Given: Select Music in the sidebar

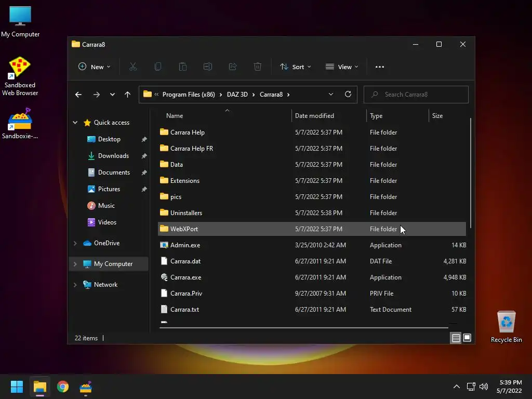Looking at the screenshot, I should (x=106, y=206).
